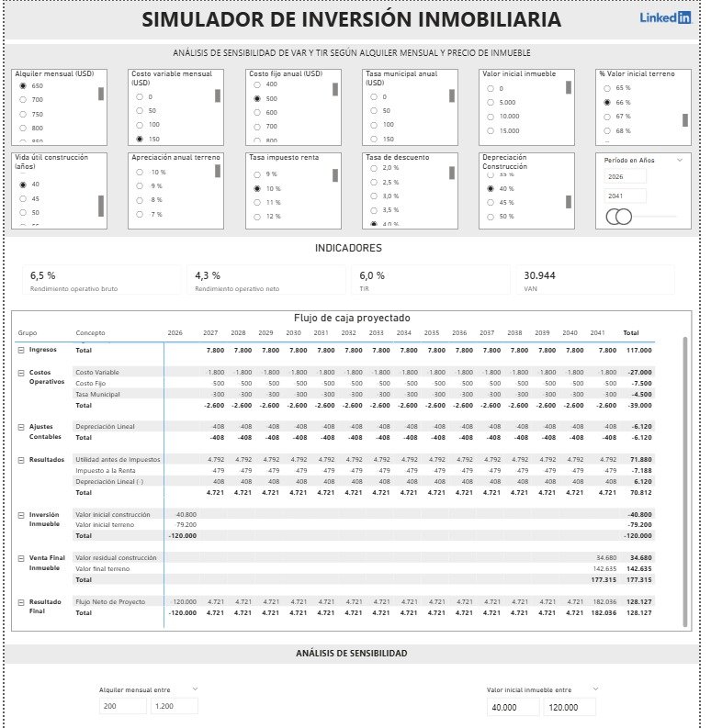The height and width of the screenshot is (728, 711).
Task: Open the LinkedIn logo link
Action: click(665, 17)
